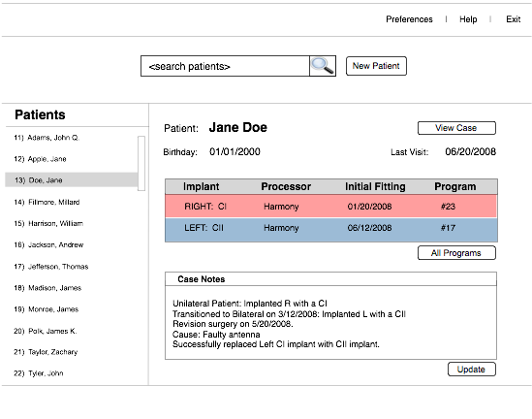532x419 pixels.
Task: Focus the search patients field
Action: pos(225,66)
